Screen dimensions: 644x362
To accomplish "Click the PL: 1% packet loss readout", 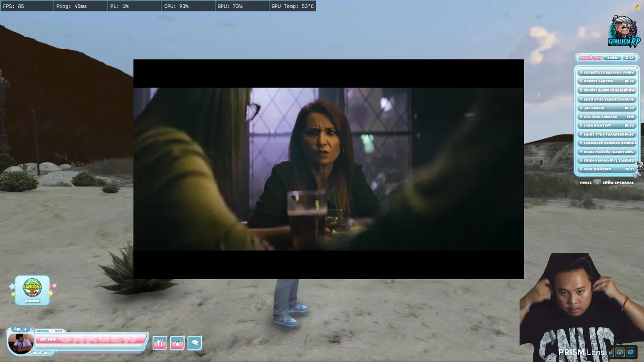I will [x=134, y=6].
